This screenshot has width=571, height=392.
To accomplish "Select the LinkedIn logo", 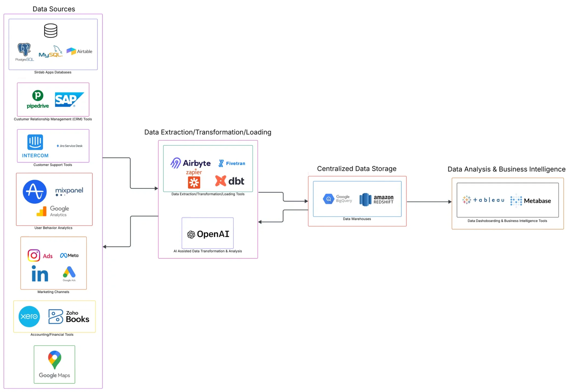I will coord(40,273).
